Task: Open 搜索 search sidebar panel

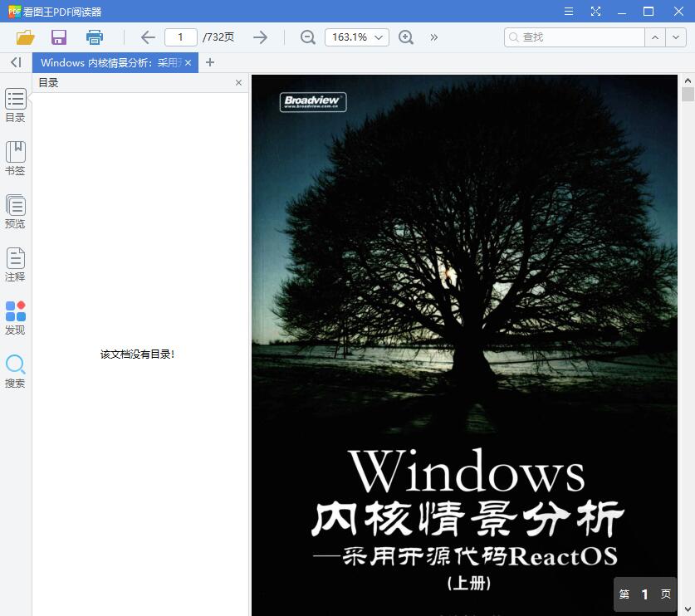Action: pos(16,371)
